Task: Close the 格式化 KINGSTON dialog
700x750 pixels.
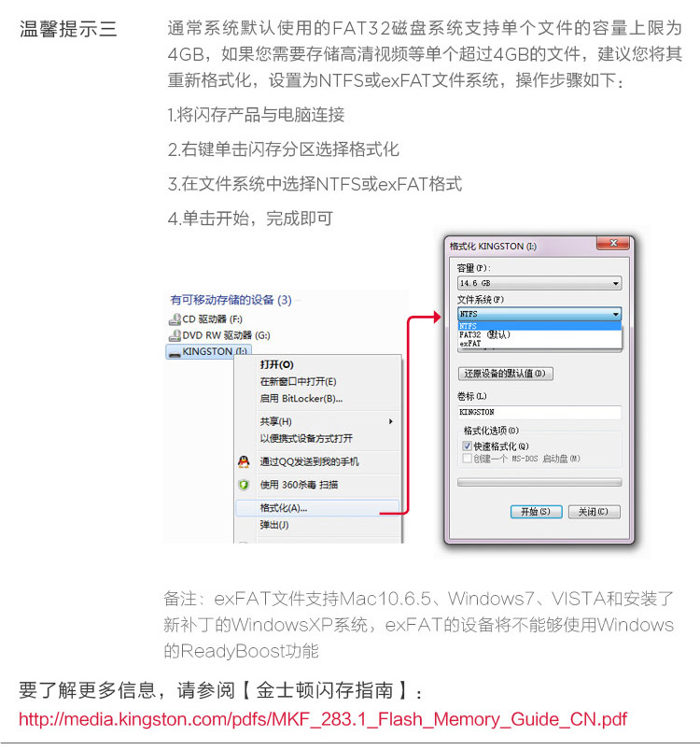Action: 613,244
